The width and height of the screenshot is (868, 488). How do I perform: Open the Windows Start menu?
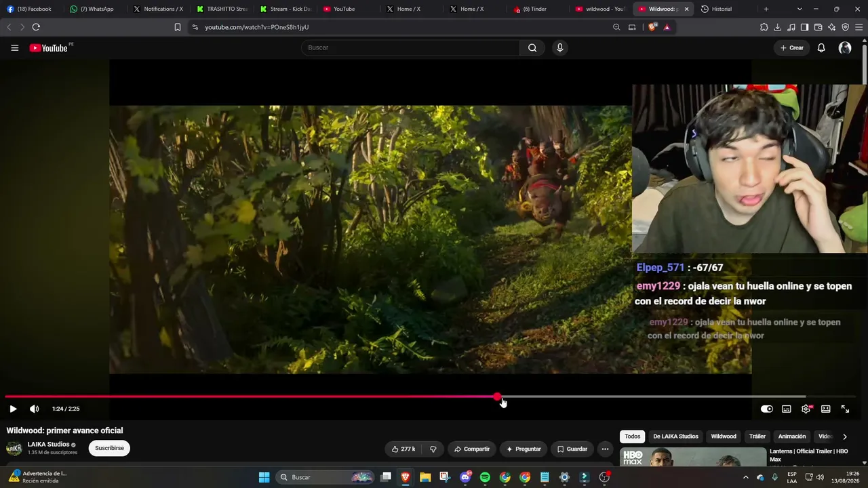coord(264,477)
